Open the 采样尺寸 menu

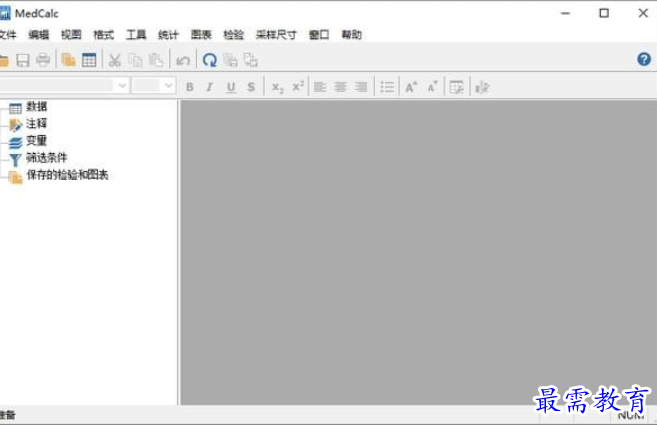(276, 35)
